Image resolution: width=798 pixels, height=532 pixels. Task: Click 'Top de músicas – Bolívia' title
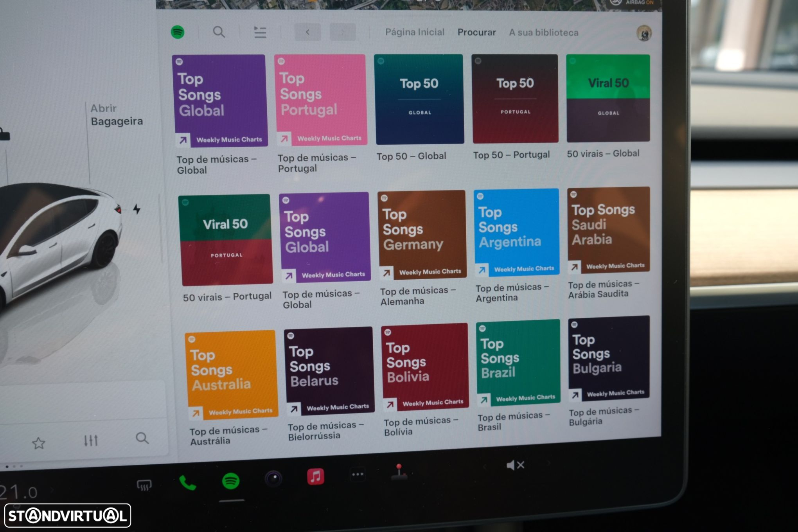click(421, 426)
